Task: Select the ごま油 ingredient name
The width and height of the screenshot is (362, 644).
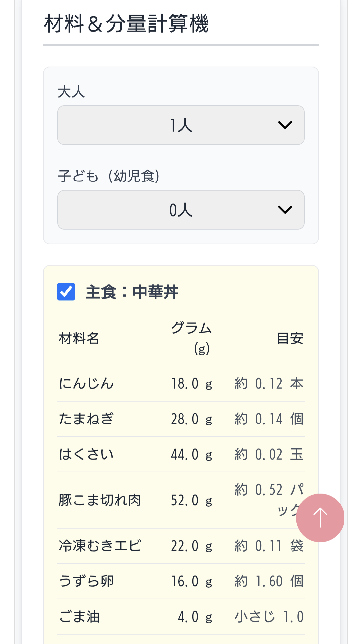Action: click(79, 617)
